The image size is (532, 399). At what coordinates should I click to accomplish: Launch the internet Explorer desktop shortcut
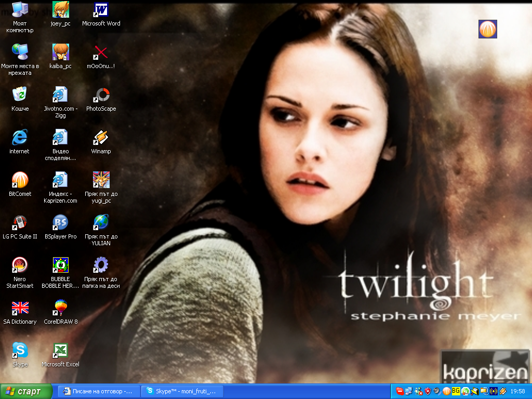[x=20, y=142]
